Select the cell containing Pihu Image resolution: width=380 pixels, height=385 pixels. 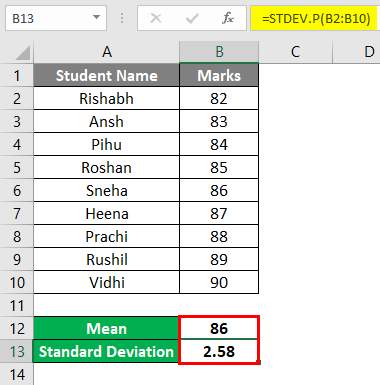(106, 145)
